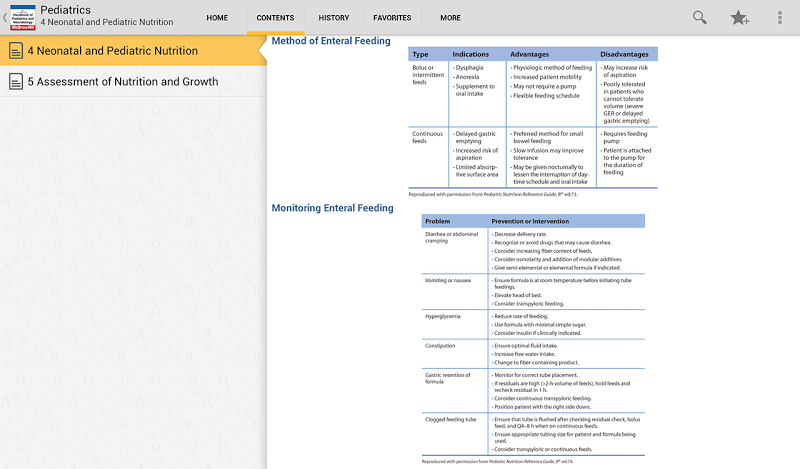
Task: Click the 'Hyperglycemia' row label
Action: pos(443,316)
